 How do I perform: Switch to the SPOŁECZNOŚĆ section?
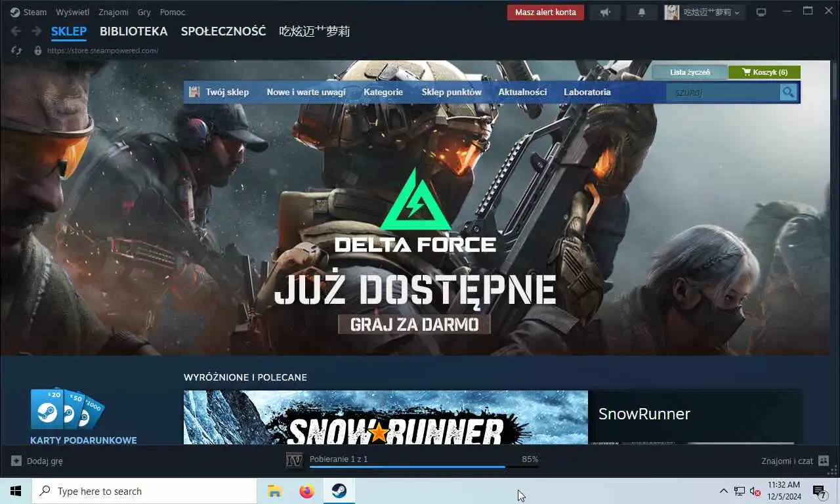point(224,31)
